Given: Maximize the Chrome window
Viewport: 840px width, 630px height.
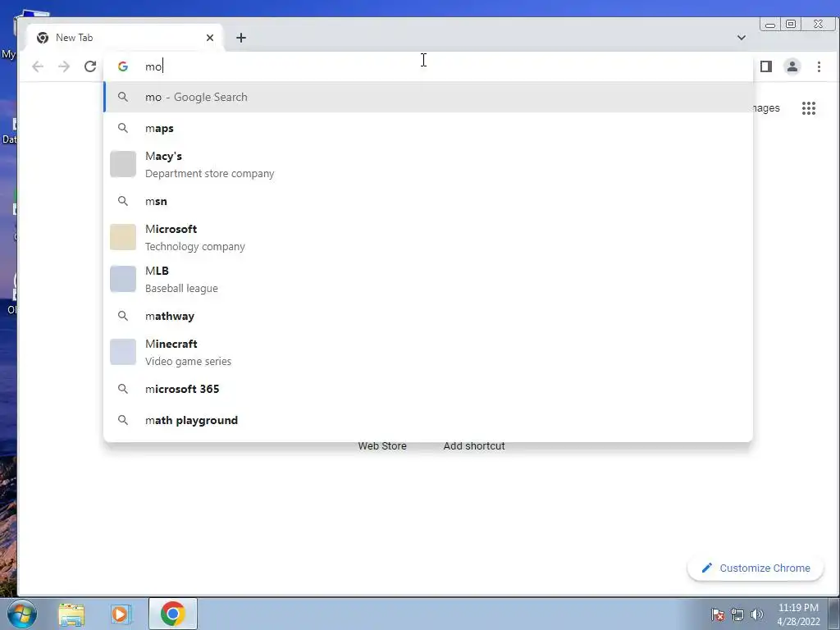Looking at the screenshot, I should pyautogui.click(x=791, y=24).
